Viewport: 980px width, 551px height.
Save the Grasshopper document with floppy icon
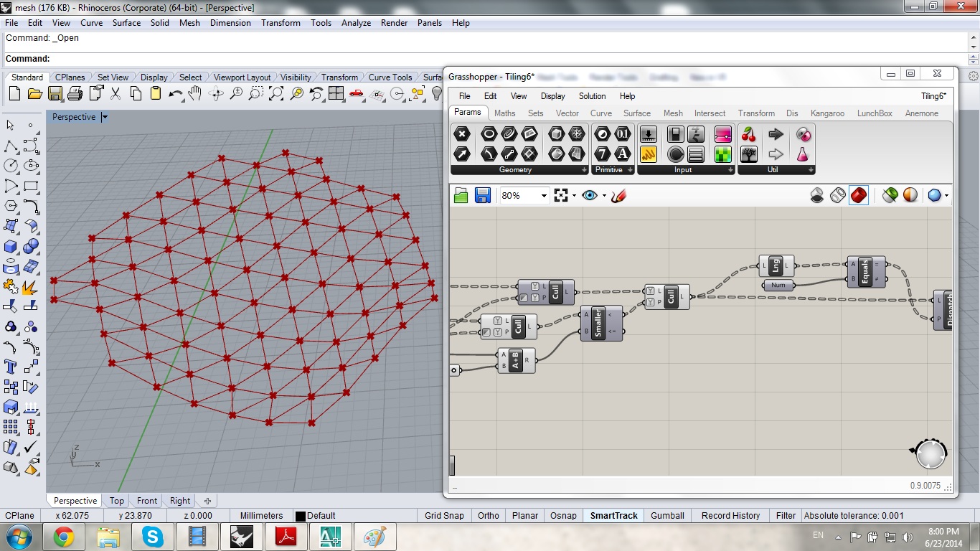pyautogui.click(x=482, y=195)
